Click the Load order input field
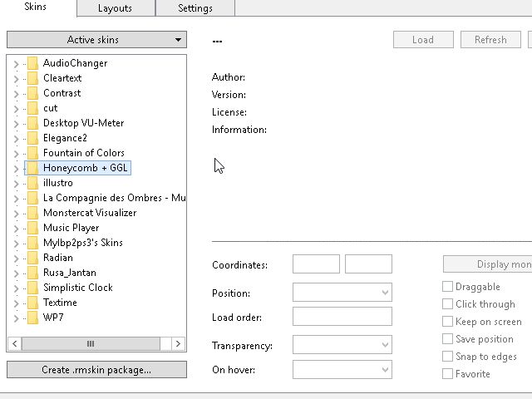This screenshot has width=532, height=399. coord(342,317)
